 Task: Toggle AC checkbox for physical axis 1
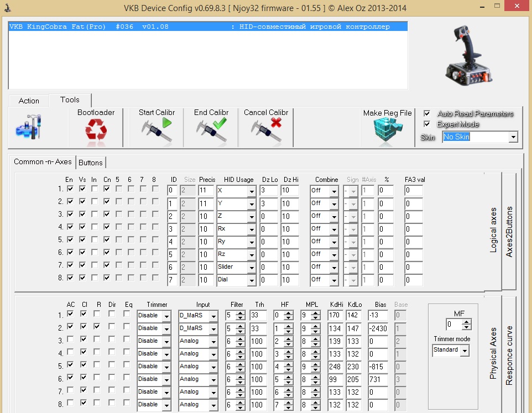[70, 313]
